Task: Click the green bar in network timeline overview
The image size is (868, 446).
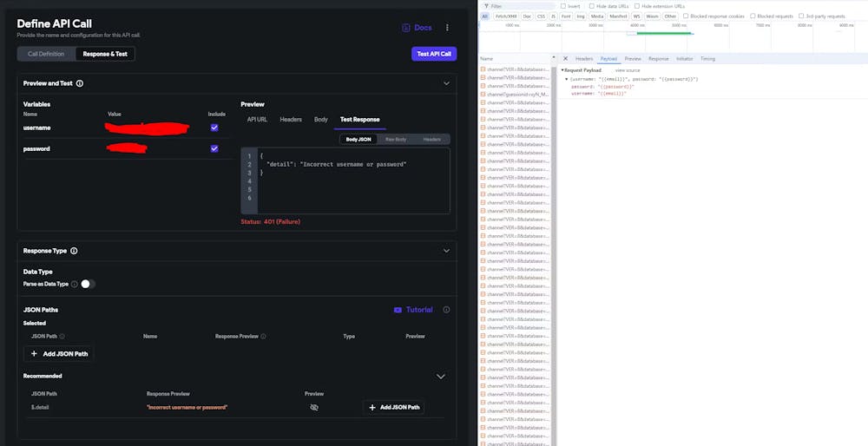Action: 664,33
